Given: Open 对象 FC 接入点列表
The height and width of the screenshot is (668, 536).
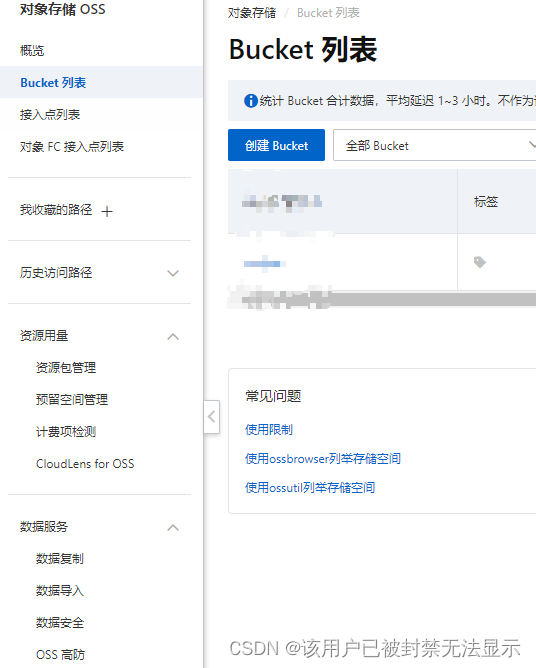Looking at the screenshot, I should (72, 147).
